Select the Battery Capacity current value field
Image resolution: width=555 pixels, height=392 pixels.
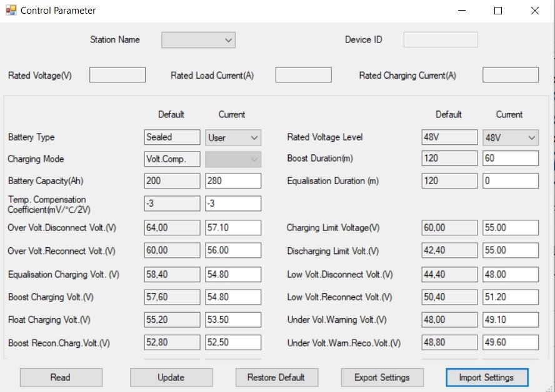click(233, 181)
